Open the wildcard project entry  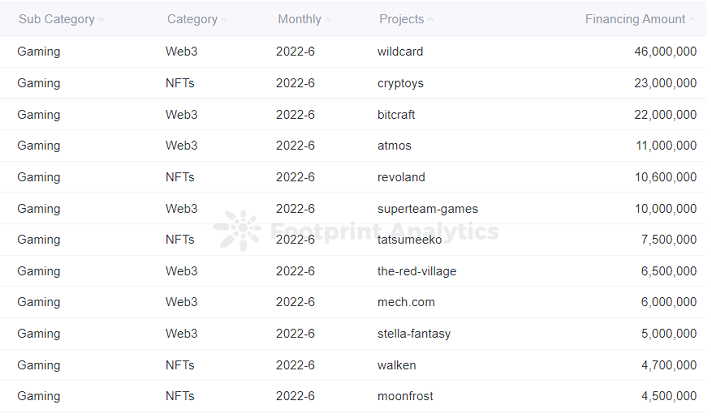point(400,52)
